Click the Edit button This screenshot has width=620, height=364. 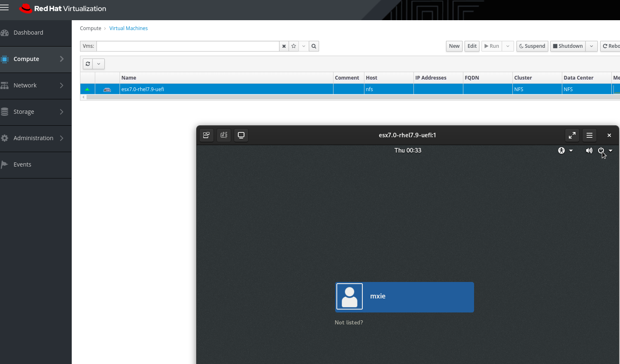(x=472, y=46)
